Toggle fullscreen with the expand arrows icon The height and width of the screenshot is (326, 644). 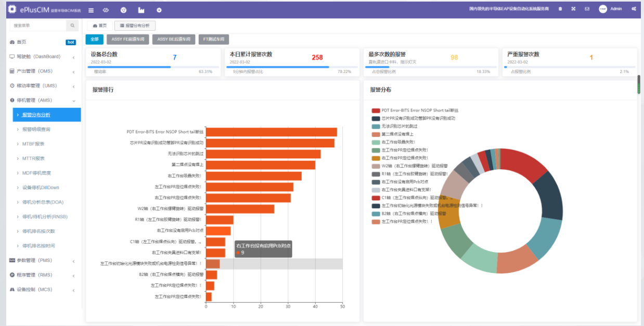[x=573, y=9]
